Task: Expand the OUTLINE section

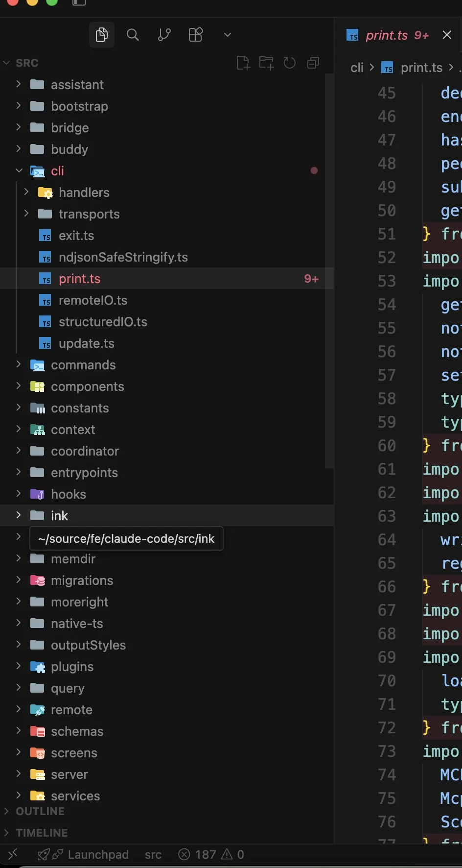Action: point(40,811)
